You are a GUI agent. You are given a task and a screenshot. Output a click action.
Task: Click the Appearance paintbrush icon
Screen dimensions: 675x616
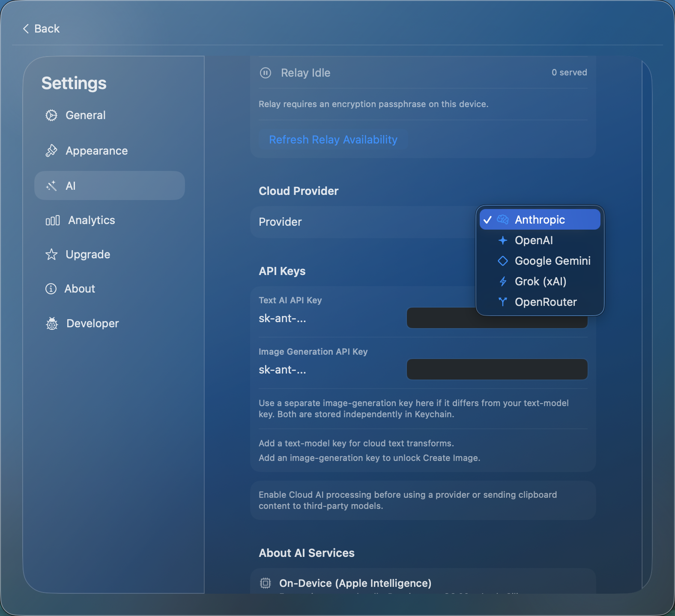click(x=51, y=151)
